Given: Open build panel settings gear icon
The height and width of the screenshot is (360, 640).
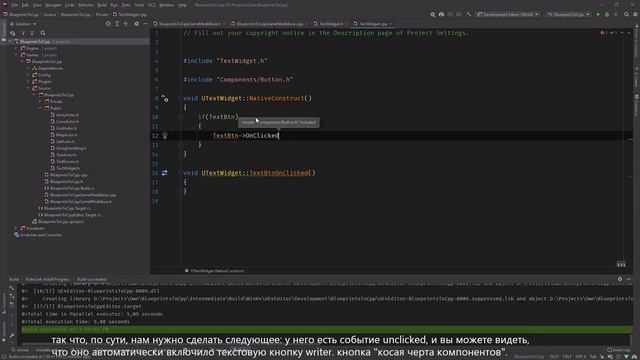Looking at the screenshot, I should pyautogui.click(x=620, y=279).
